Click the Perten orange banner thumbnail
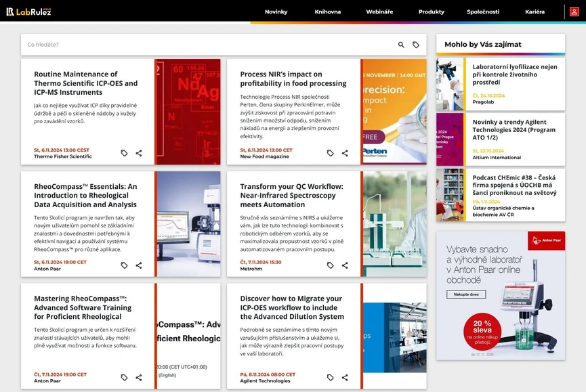Image resolution: width=586 pixels, height=392 pixels. coord(394,112)
